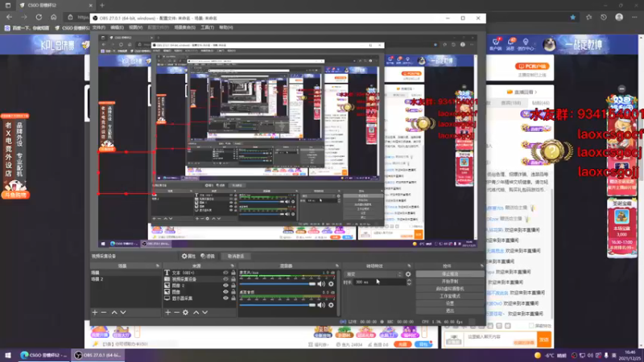Open Windows Start menu
Viewport: 644px width, 362px height.
pos(8,356)
